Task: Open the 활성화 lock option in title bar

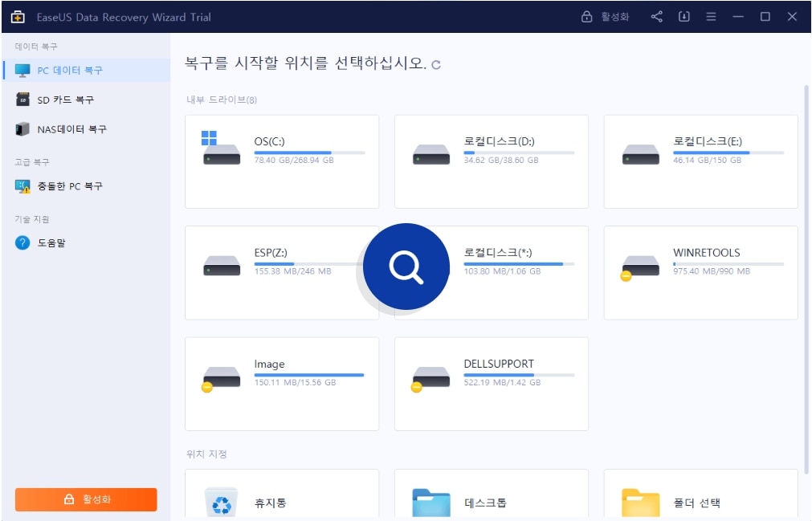Action: pos(605,17)
